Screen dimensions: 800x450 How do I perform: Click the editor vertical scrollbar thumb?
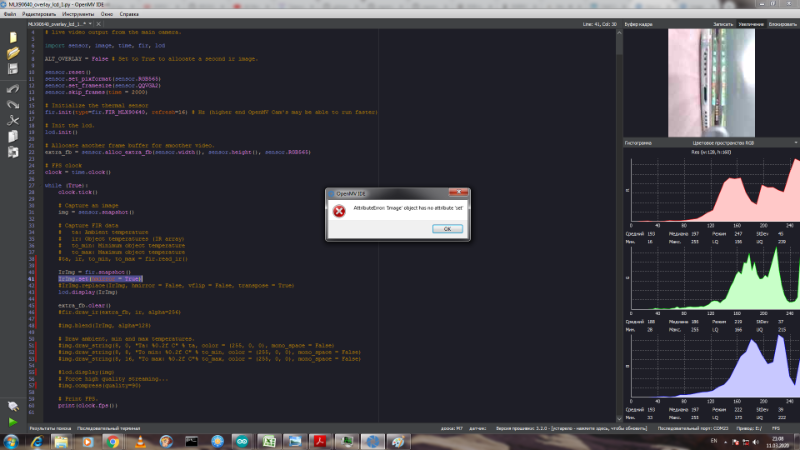click(x=619, y=45)
